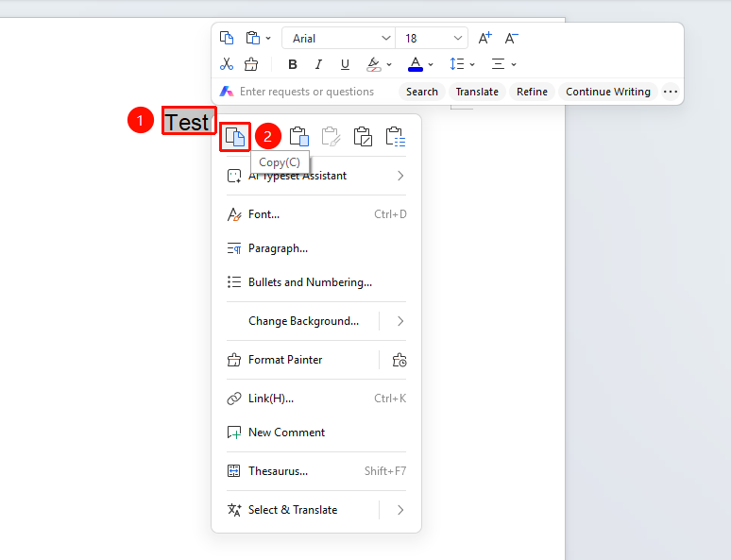Expand Change Background submenu chevron
The height and width of the screenshot is (560, 731).
(x=400, y=321)
